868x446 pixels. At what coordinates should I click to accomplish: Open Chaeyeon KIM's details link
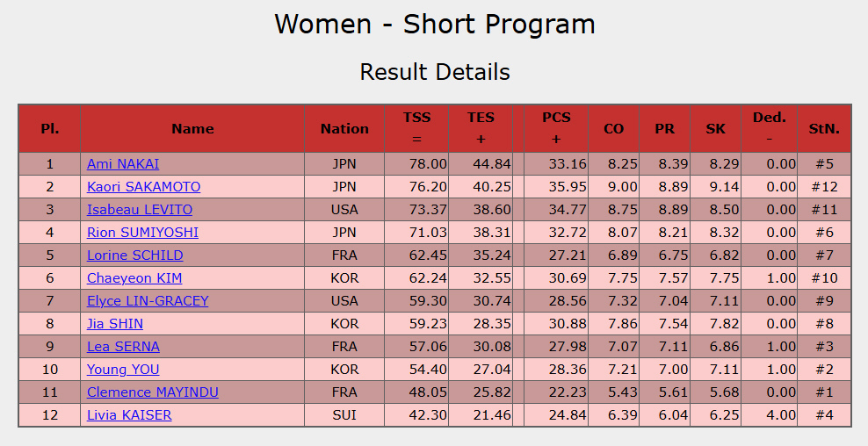coord(134,278)
